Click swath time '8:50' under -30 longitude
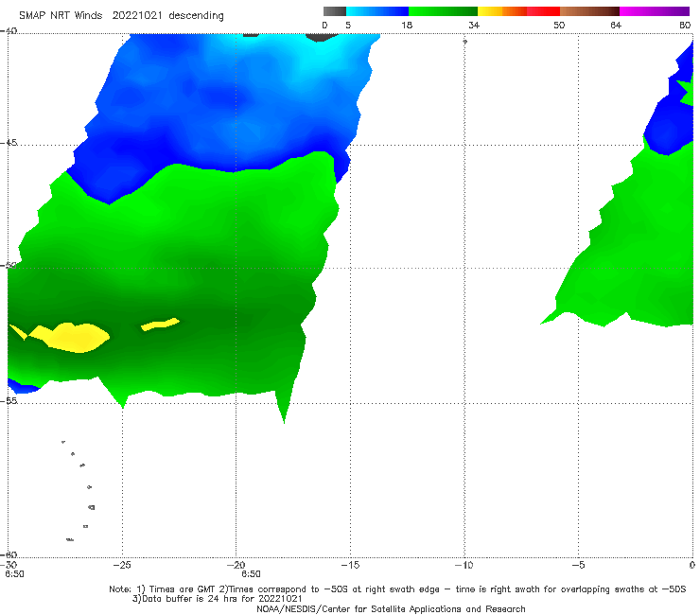 click(14, 574)
